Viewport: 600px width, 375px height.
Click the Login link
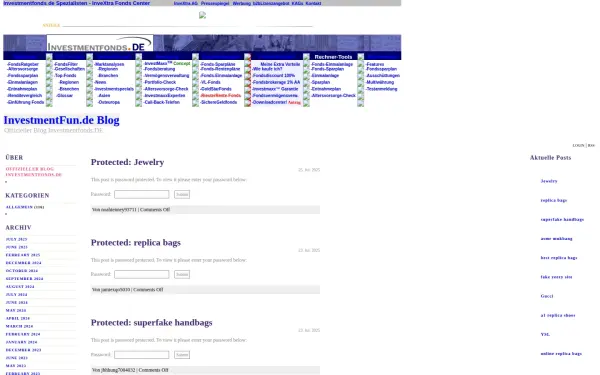tap(578, 145)
